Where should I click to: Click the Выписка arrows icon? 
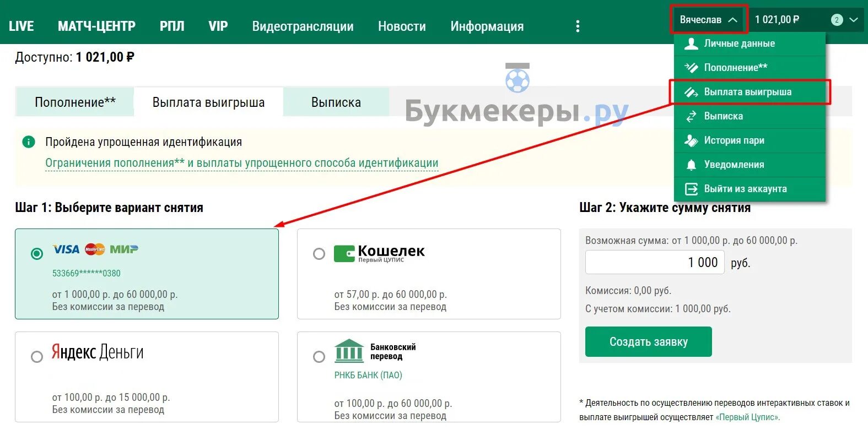pyautogui.click(x=691, y=116)
